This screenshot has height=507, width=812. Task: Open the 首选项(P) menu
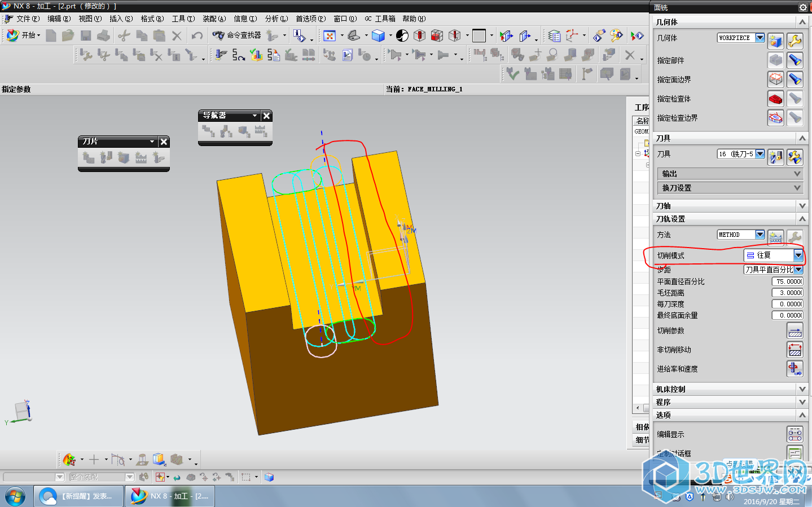click(311, 19)
